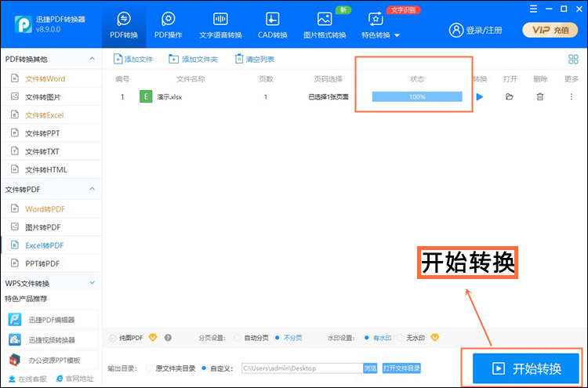
Task: Click the green Excel file icon
Action: coord(146,96)
